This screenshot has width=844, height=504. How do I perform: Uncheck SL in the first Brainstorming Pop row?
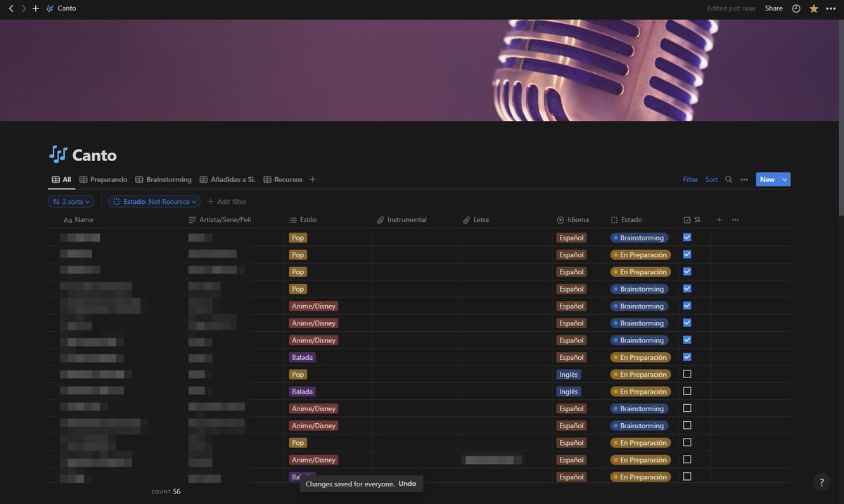(687, 238)
